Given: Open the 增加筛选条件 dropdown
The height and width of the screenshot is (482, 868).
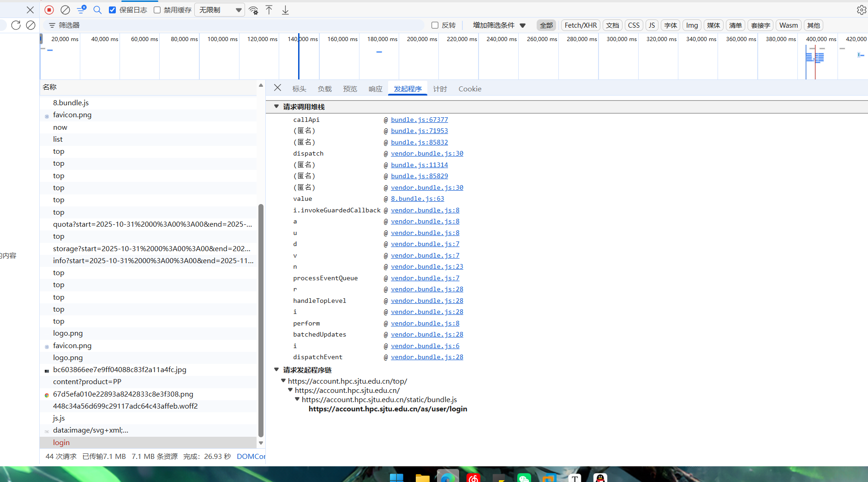Looking at the screenshot, I should 499,25.
